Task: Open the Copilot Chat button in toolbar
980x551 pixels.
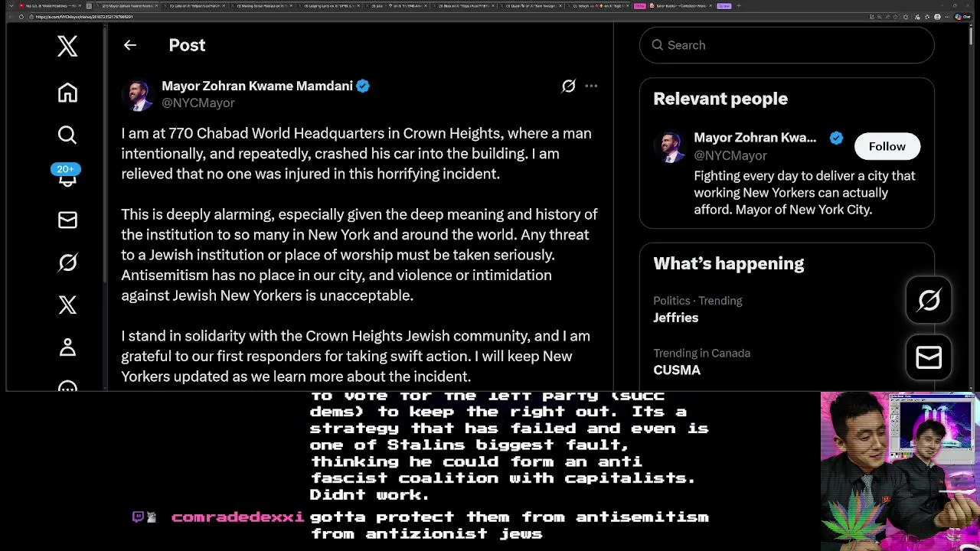Action: coord(962,17)
